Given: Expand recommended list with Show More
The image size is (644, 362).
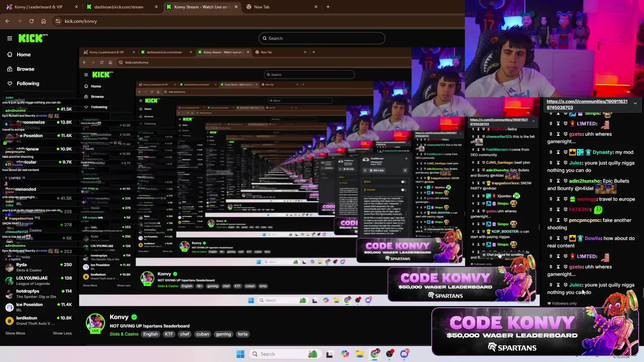Looking at the screenshot, I should [x=15, y=333].
